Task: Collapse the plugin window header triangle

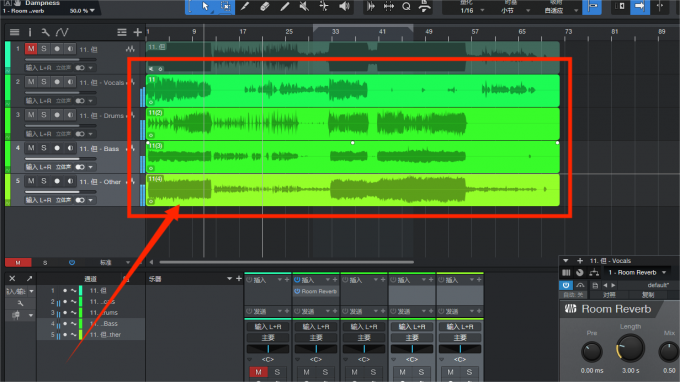Action: click(566, 261)
